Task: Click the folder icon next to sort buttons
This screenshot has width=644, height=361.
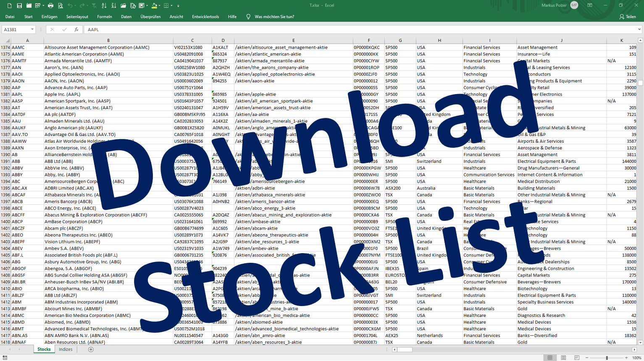Action: 123,5
